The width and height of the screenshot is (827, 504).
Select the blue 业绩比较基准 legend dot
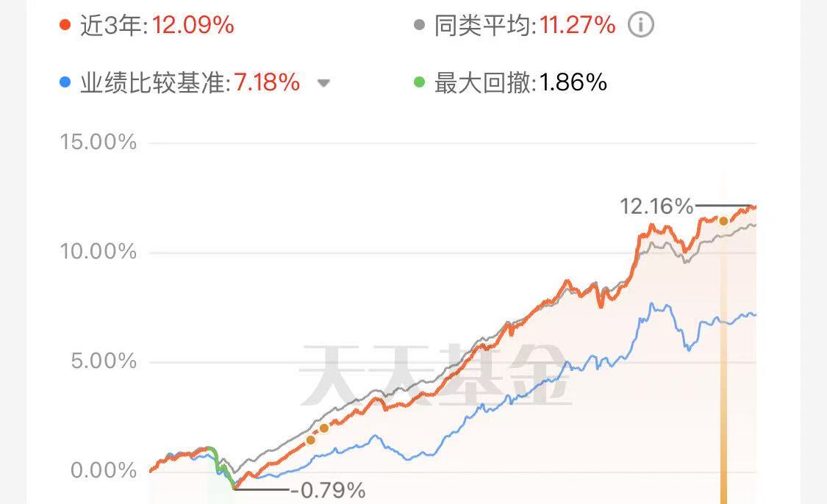coord(65,82)
